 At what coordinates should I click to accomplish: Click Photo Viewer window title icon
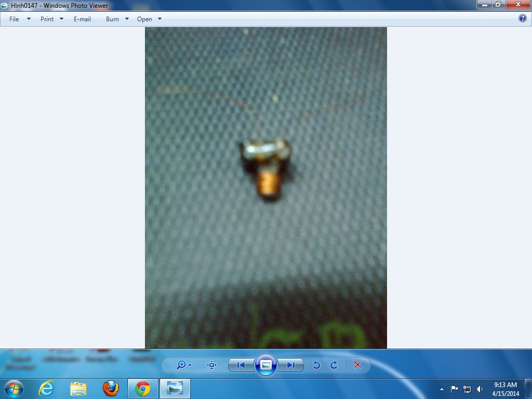(x=4, y=5)
